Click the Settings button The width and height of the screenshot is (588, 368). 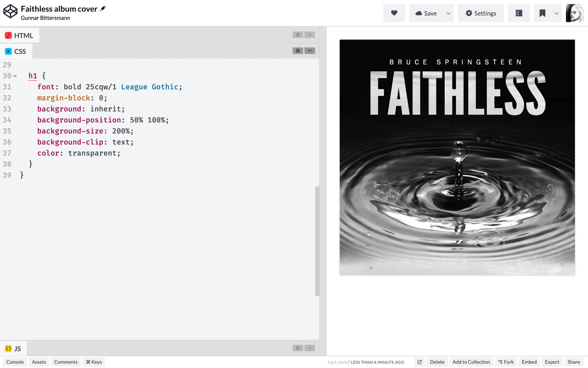coord(480,13)
